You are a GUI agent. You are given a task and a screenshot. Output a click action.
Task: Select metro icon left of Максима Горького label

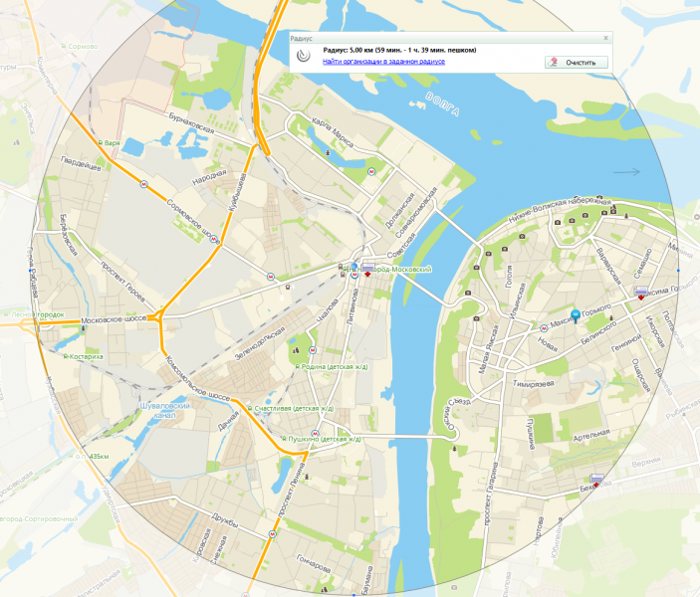(x=544, y=328)
